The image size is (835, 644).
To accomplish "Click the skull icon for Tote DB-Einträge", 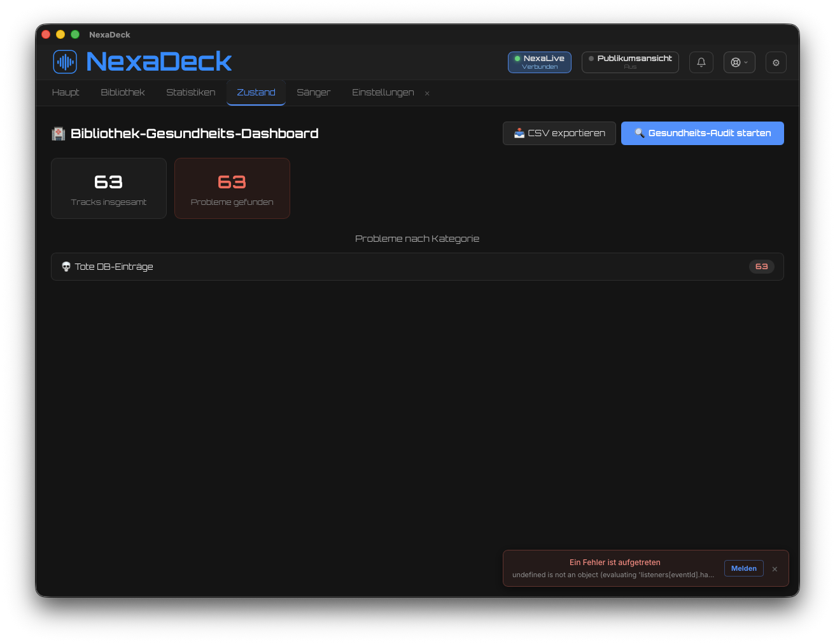I will [x=66, y=267].
